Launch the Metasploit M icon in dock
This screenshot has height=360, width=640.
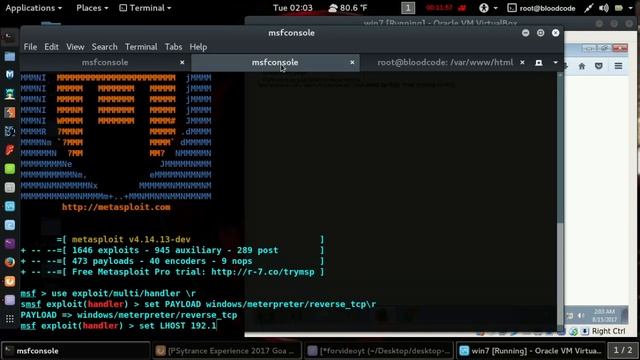pos(9,75)
